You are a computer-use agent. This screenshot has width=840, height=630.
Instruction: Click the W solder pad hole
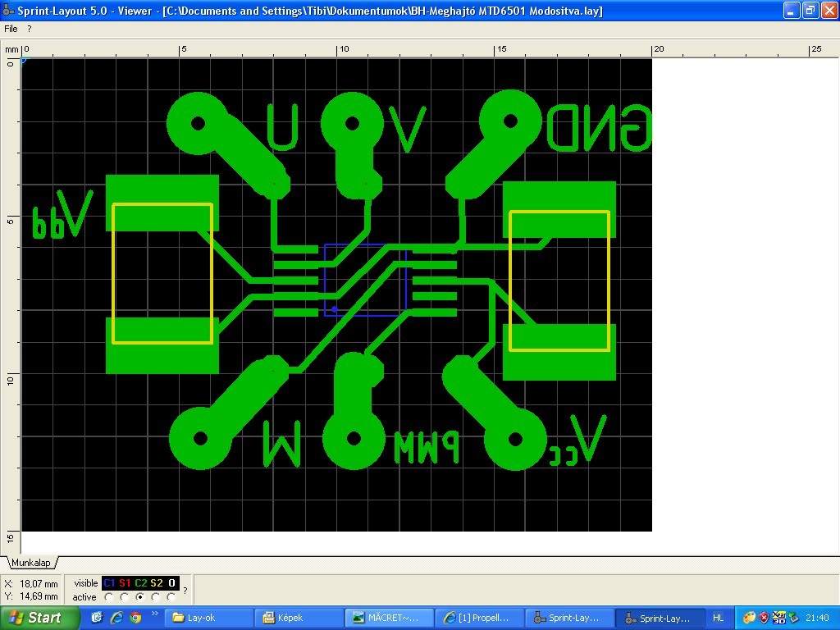pos(200,439)
